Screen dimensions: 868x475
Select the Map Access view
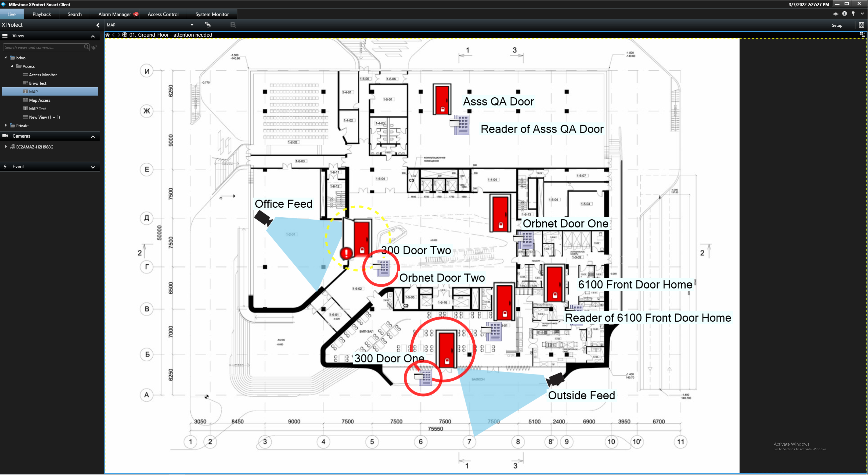(x=40, y=100)
